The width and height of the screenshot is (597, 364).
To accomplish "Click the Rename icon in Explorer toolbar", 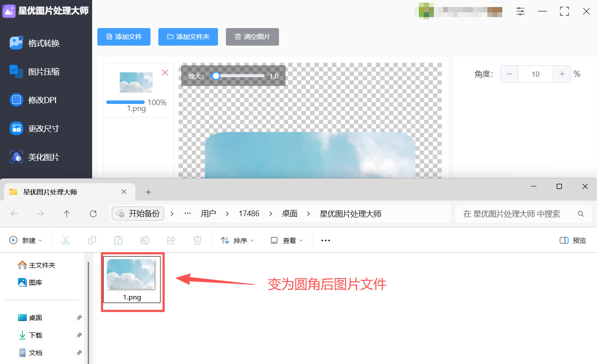I will coord(145,240).
